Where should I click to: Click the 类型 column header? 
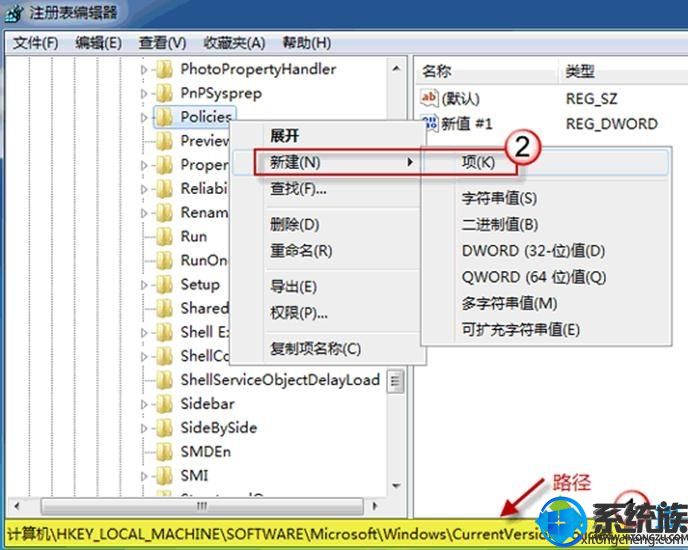(x=623, y=71)
